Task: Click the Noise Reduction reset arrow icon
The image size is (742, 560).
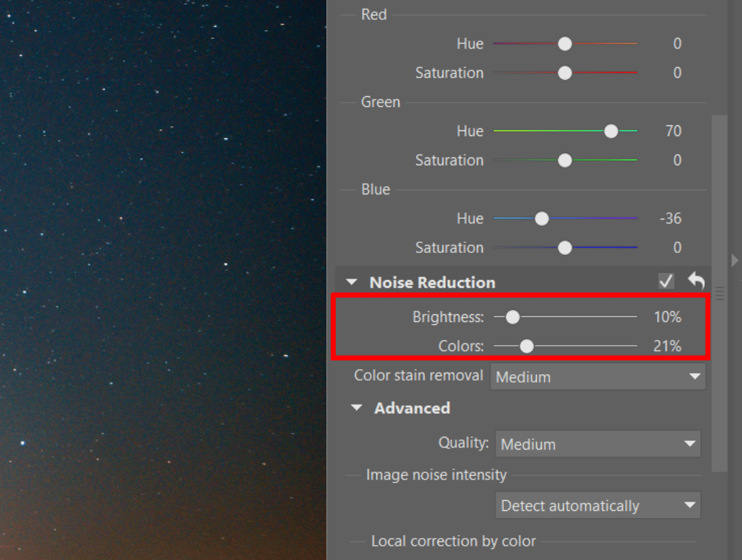Action: pos(696,281)
